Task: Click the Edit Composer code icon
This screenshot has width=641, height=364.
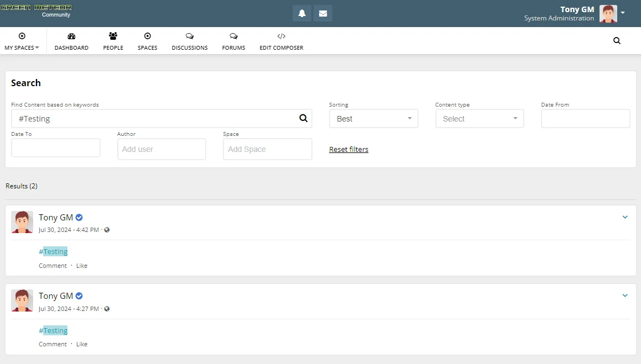Action: (x=281, y=35)
